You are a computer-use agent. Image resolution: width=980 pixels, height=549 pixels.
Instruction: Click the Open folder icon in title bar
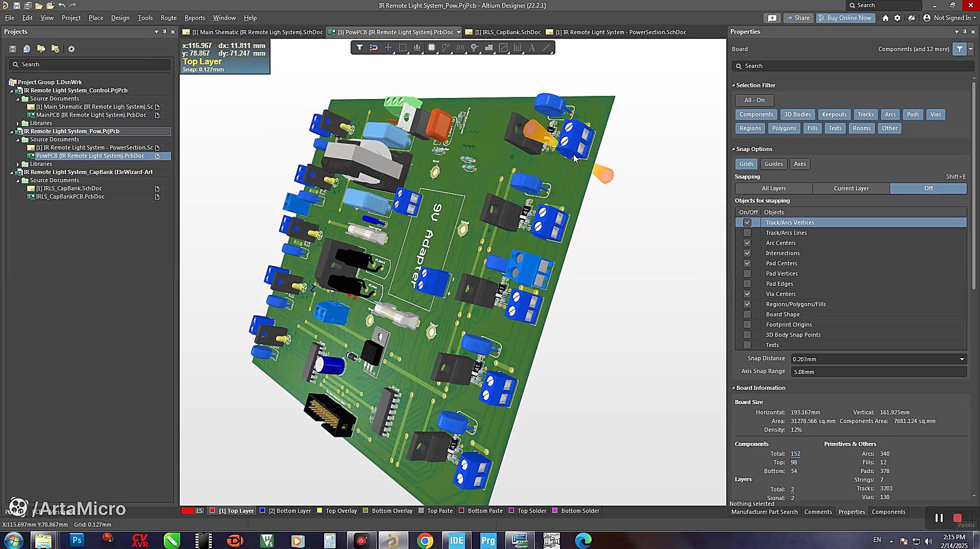[39, 5]
